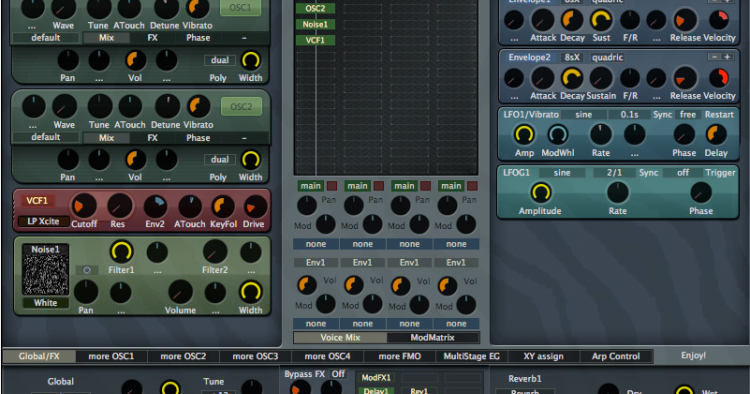Click the VCF1 Env2 knob
The image size is (750, 394).
(x=155, y=207)
